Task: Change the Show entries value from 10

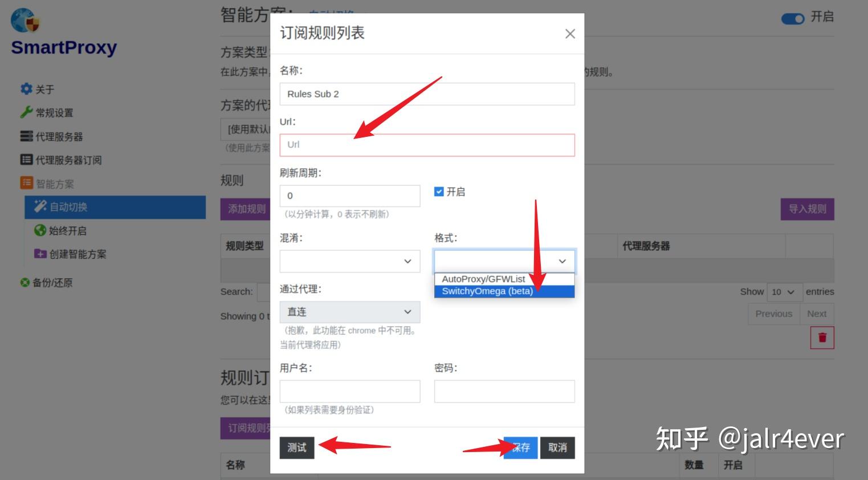Action: coord(785,292)
